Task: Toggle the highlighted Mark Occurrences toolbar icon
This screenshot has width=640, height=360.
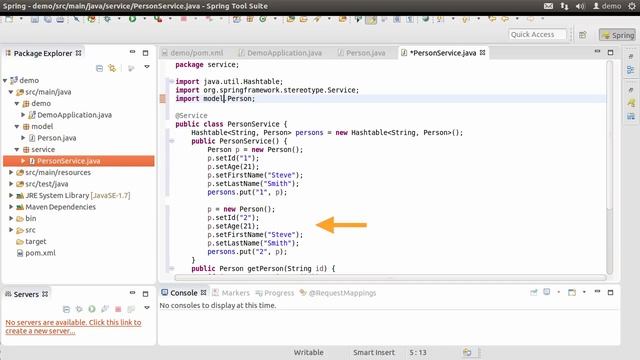Action: click(371, 19)
